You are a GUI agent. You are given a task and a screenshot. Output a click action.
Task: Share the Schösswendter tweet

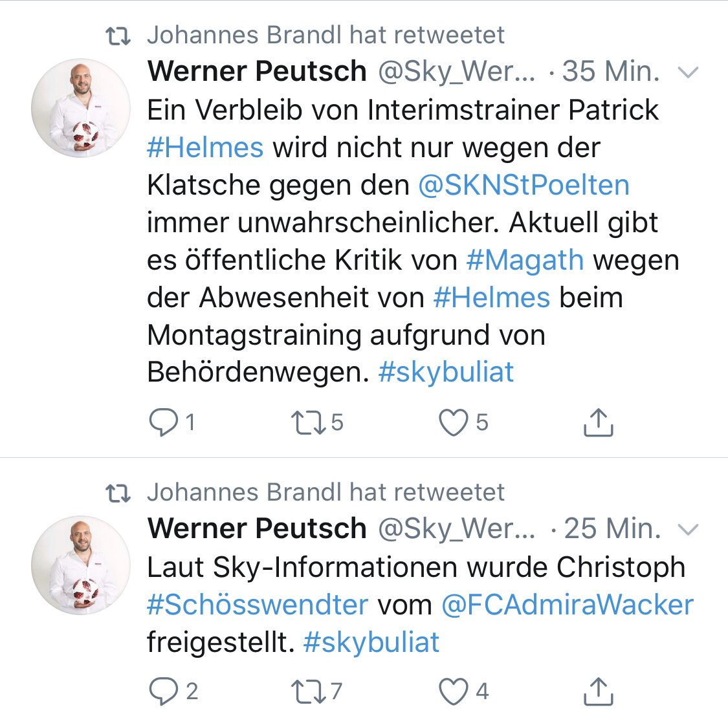(x=598, y=691)
